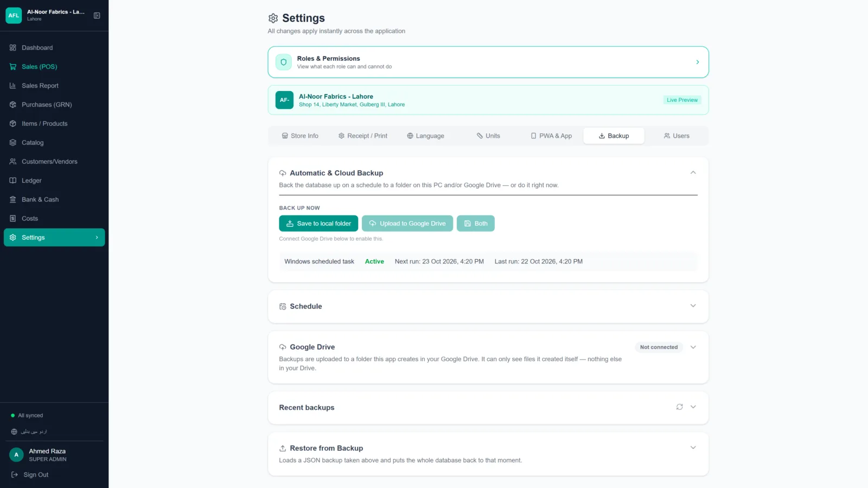Sign Out of the application
This screenshot has height=488, width=868.
[30, 475]
